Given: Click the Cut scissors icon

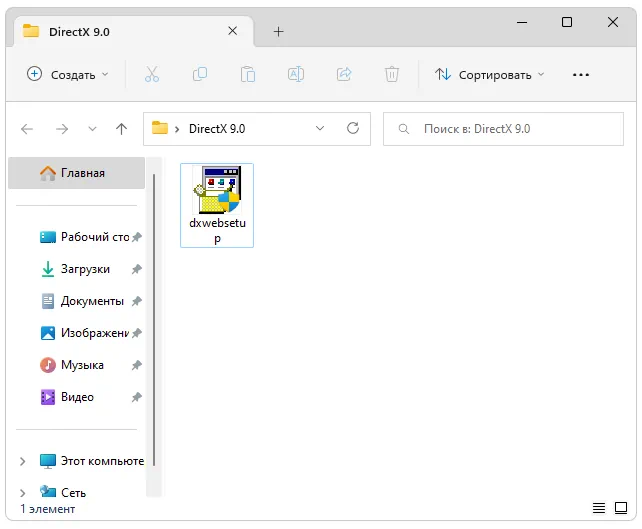Looking at the screenshot, I should click(151, 75).
